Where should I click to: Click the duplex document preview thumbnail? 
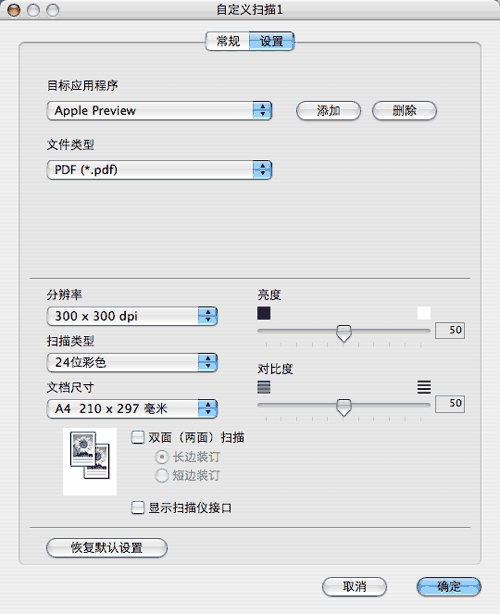pos(90,461)
